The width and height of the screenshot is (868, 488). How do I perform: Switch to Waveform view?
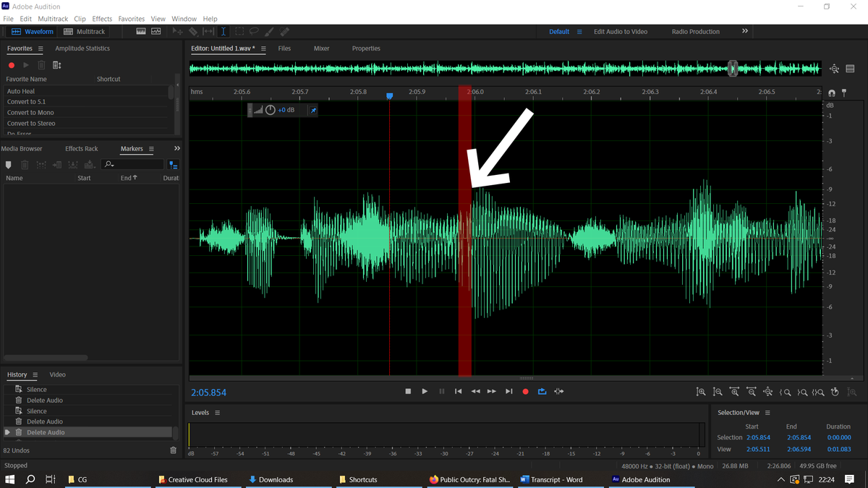pos(32,32)
